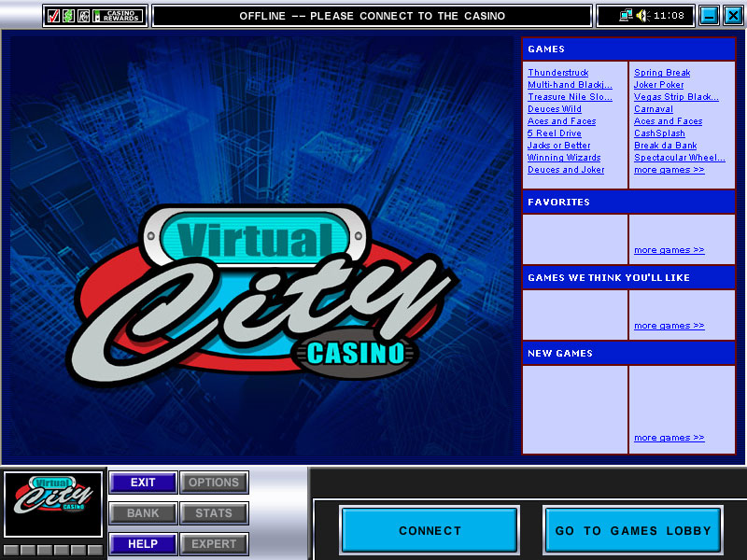This screenshot has height=560, width=747.
Task: Select Deuces Wild from games list
Action: pos(554,109)
